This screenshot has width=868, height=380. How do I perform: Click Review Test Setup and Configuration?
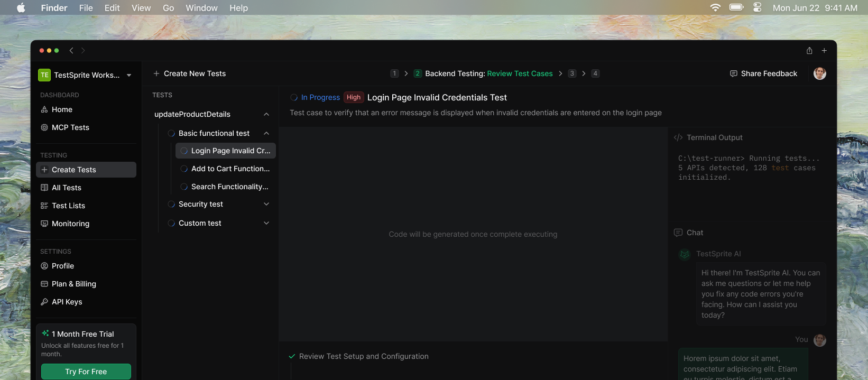point(364,356)
